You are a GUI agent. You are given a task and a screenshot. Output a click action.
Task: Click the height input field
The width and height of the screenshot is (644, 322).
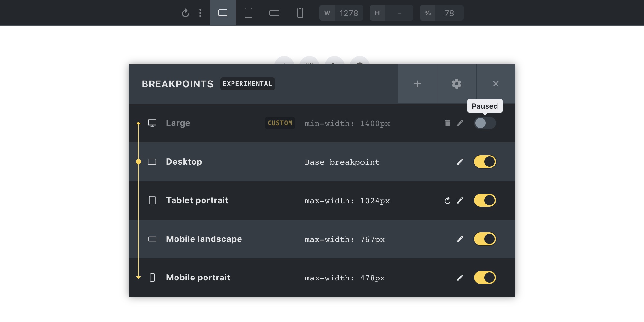pyautogui.click(x=399, y=13)
